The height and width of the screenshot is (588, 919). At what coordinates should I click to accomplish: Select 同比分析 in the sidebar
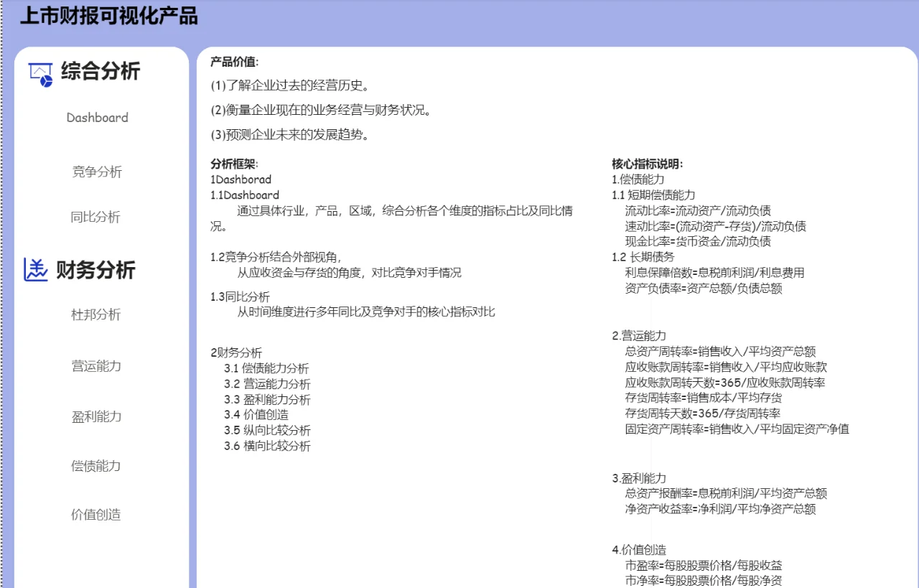95,217
